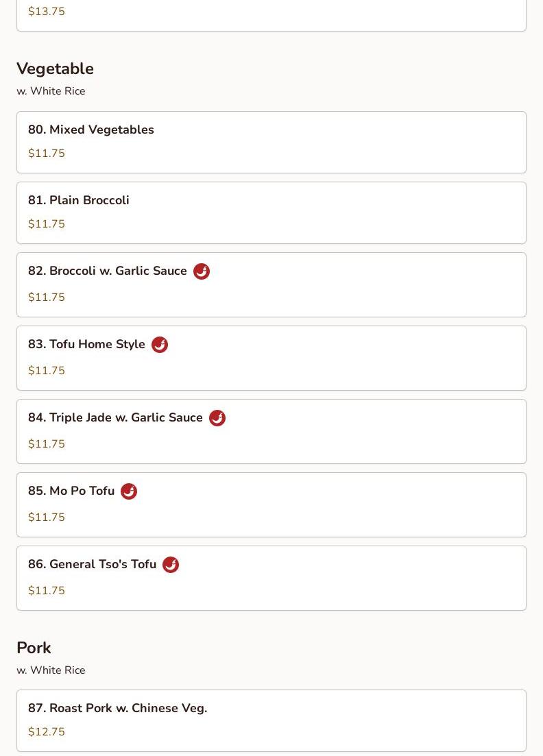
Task: Choose 86. General Tso's Tofu title
Action: (x=93, y=564)
